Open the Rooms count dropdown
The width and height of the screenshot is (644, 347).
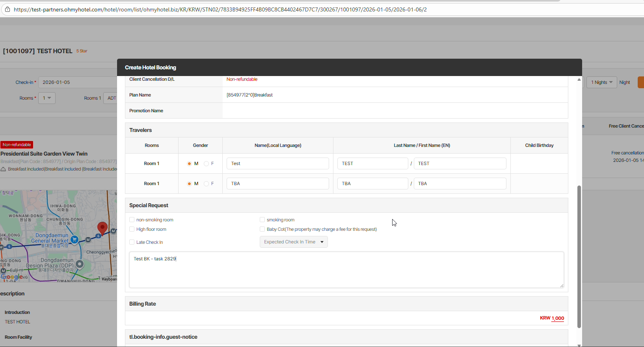pyautogui.click(x=47, y=98)
